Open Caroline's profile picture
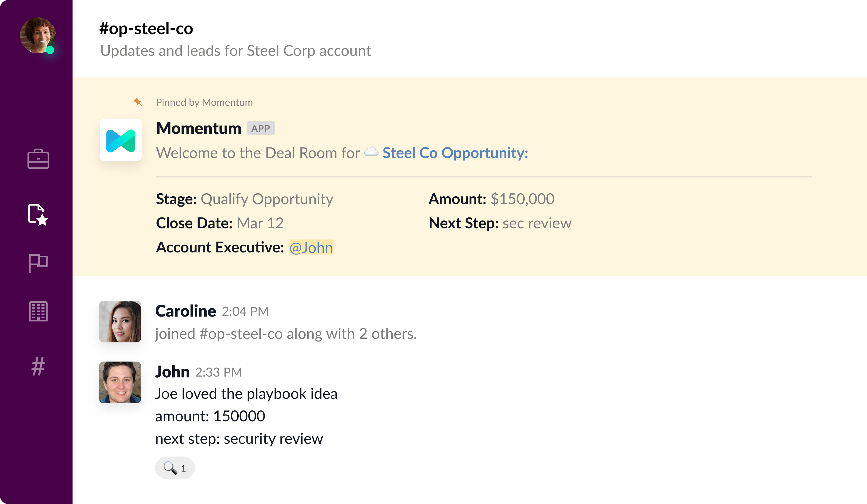 pyautogui.click(x=120, y=322)
